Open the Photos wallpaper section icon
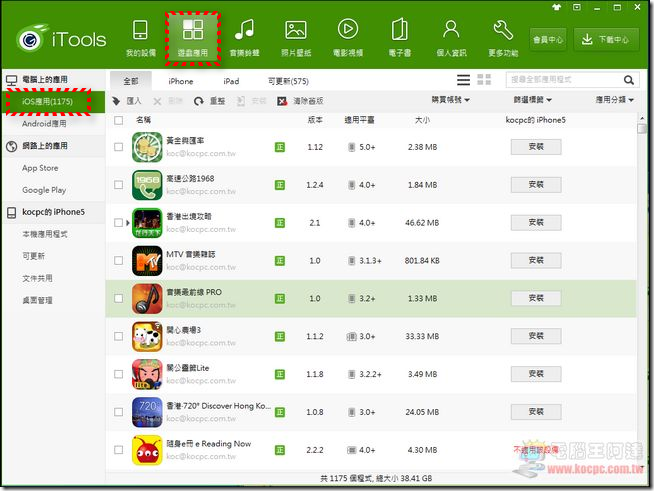The height and width of the screenshot is (491, 654). point(296,30)
